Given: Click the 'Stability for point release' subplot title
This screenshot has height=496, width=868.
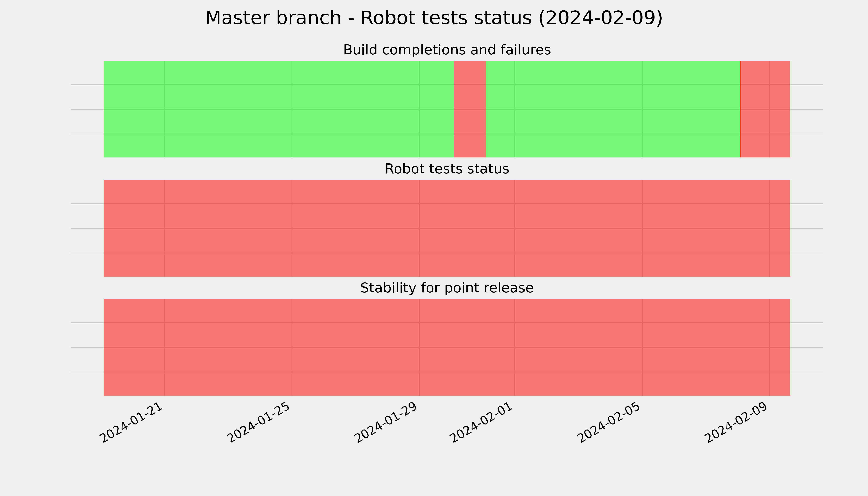Looking at the screenshot, I should [447, 288].
